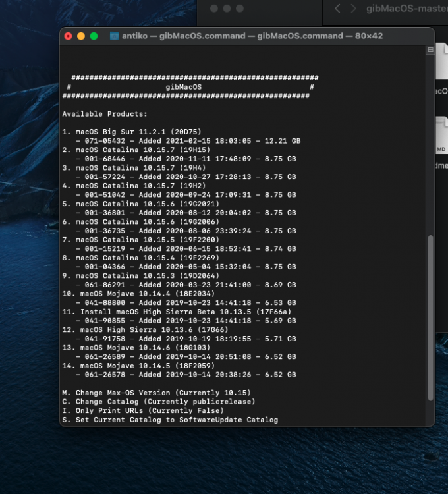The image size is (448, 494).
Task: Click the '071-05432' product detail line
Action: 188,141
